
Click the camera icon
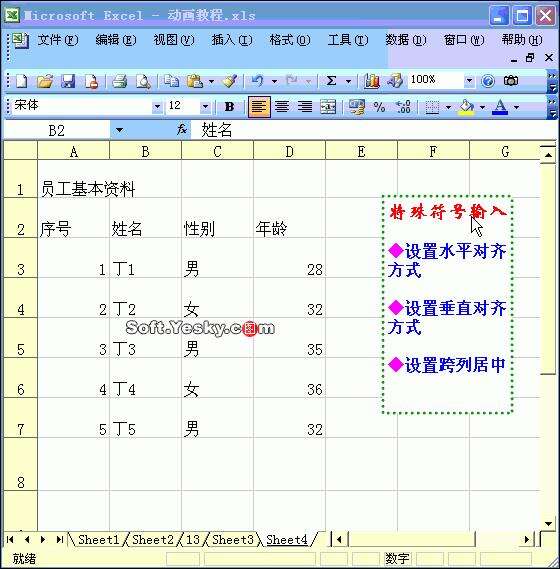(x=510, y=81)
